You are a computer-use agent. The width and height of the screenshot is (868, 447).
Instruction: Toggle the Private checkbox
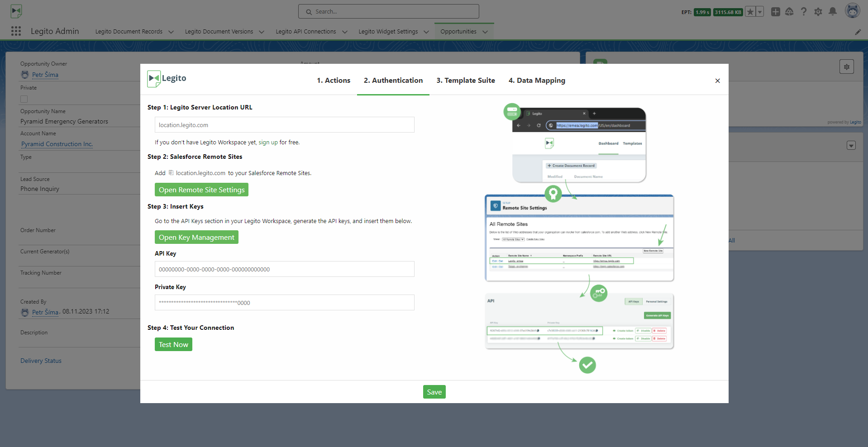click(24, 99)
